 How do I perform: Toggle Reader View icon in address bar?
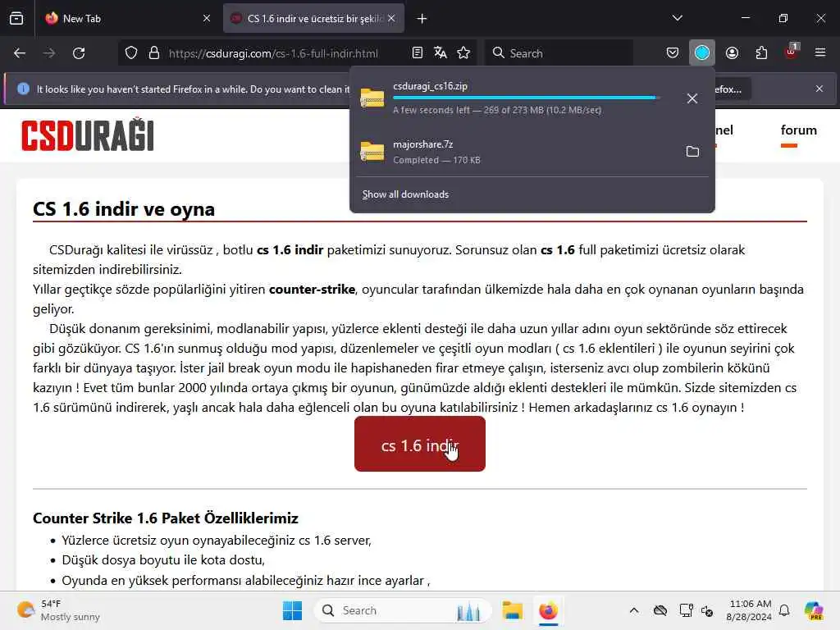click(418, 52)
